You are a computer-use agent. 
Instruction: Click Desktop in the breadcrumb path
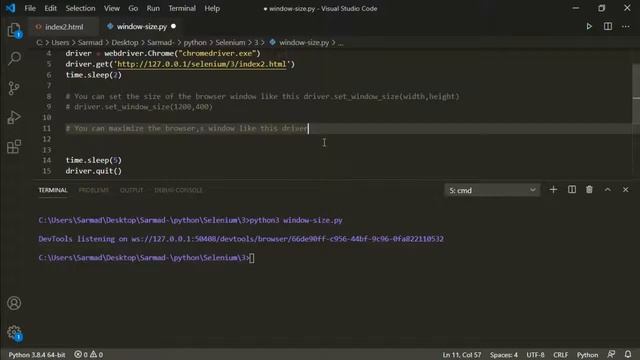tap(125, 42)
